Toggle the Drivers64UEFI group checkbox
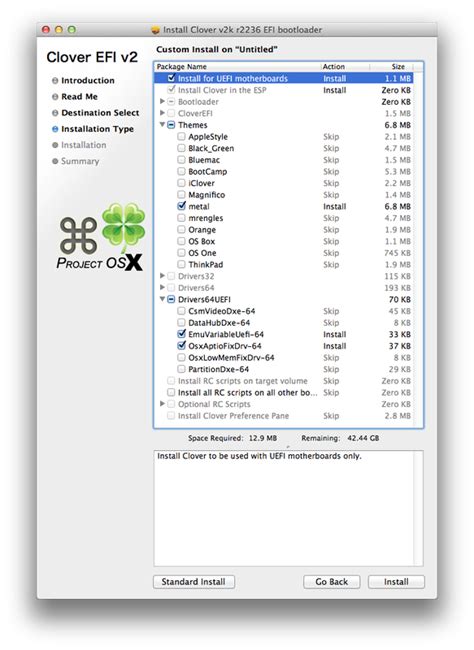This screenshot has height=650, width=474. [x=171, y=299]
